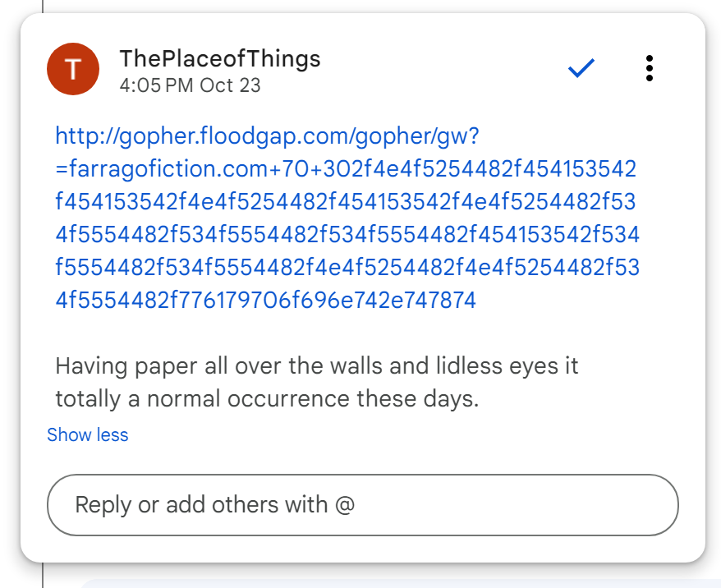This screenshot has height=588, width=721.
Task: Click the 'http://' beginning of the link
Action: 82,136
